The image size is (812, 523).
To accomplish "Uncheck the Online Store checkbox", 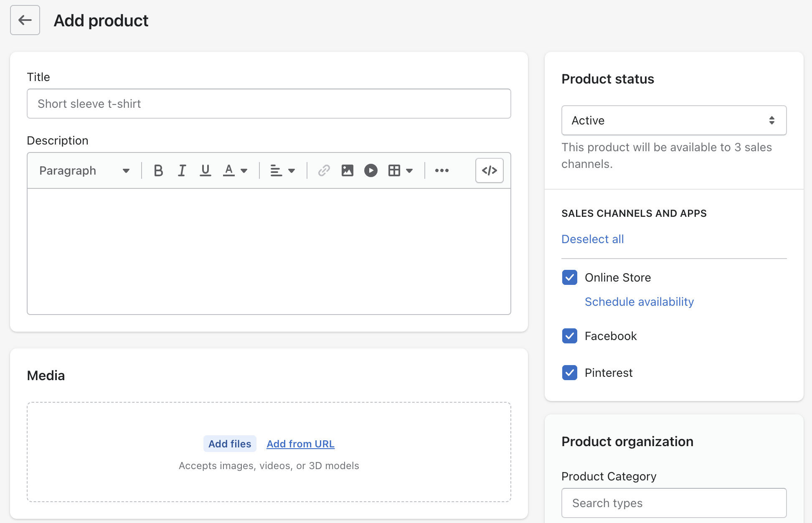I will click(570, 277).
